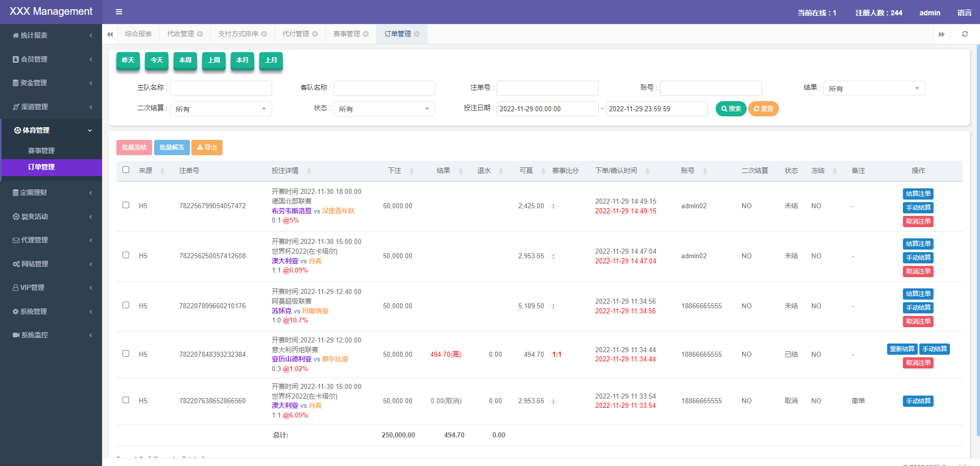Close the 代收管理 tab via its x icon
The height and width of the screenshot is (466, 980).
[x=200, y=34]
